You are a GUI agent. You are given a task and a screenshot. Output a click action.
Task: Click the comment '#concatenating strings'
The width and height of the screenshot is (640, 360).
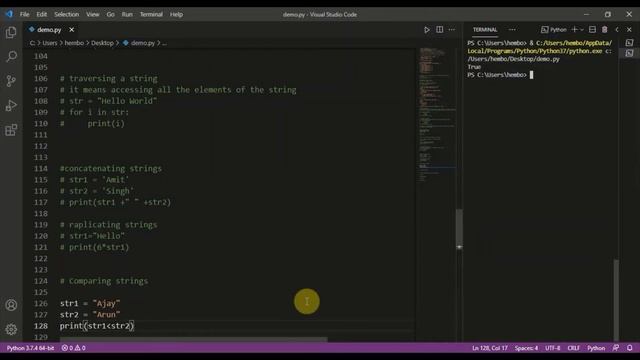click(x=111, y=168)
